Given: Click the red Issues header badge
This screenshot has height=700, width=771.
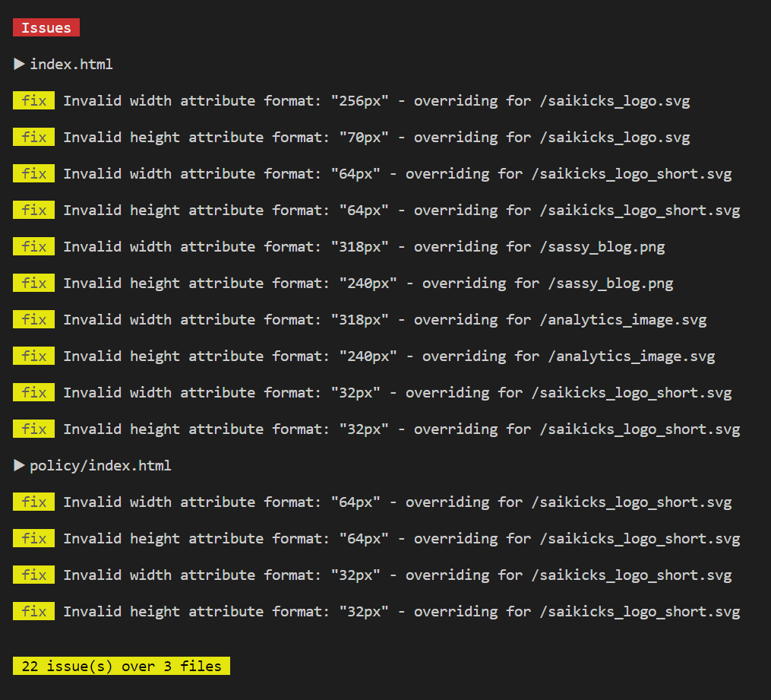Looking at the screenshot, I should tap(46, 27).
